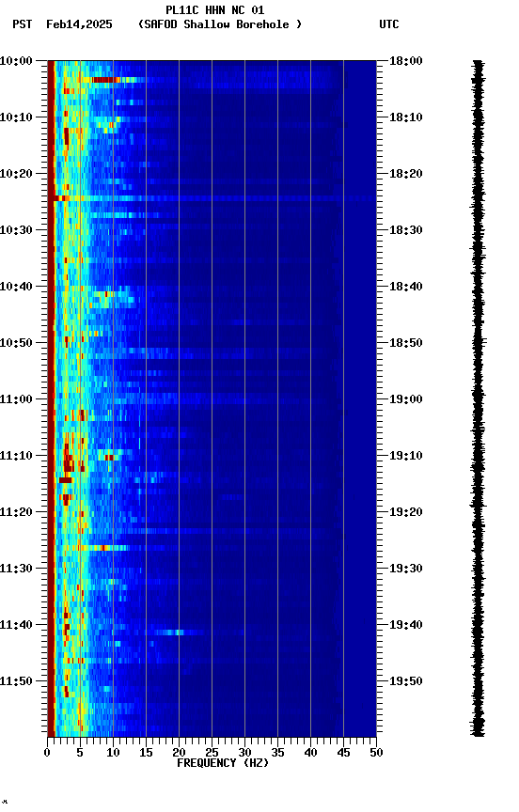Click the 40 Hz frequency axis label
This screenshot has height=812, width=519.
coord(310,754)
